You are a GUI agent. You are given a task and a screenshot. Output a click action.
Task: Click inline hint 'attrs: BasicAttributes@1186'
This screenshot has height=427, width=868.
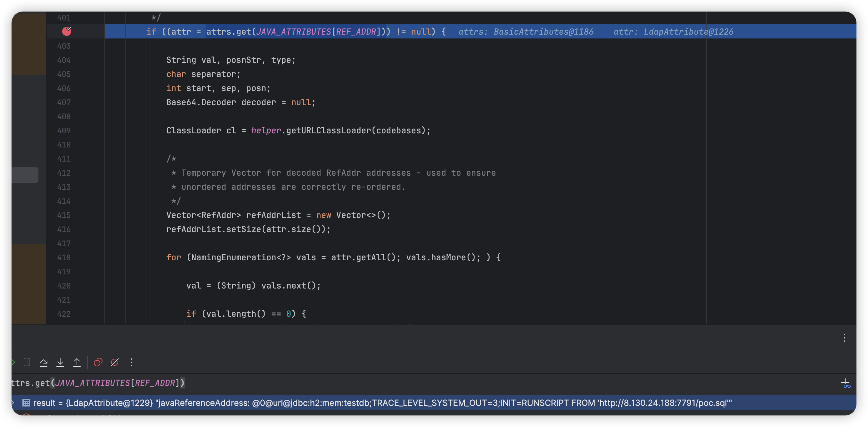526,32
